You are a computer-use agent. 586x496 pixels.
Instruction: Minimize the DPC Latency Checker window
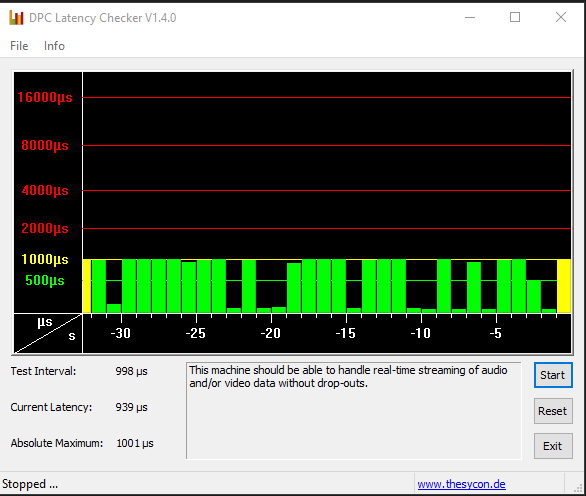[x=470, y=17]
